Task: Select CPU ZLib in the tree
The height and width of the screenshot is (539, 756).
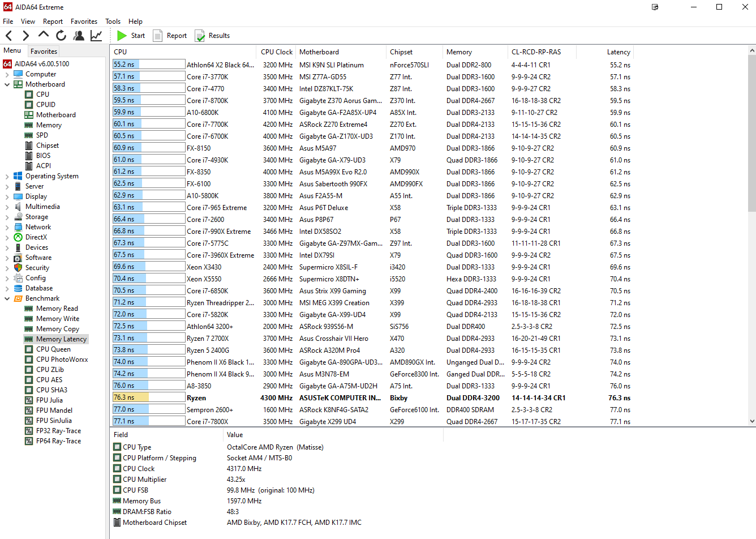Action: 50,370
